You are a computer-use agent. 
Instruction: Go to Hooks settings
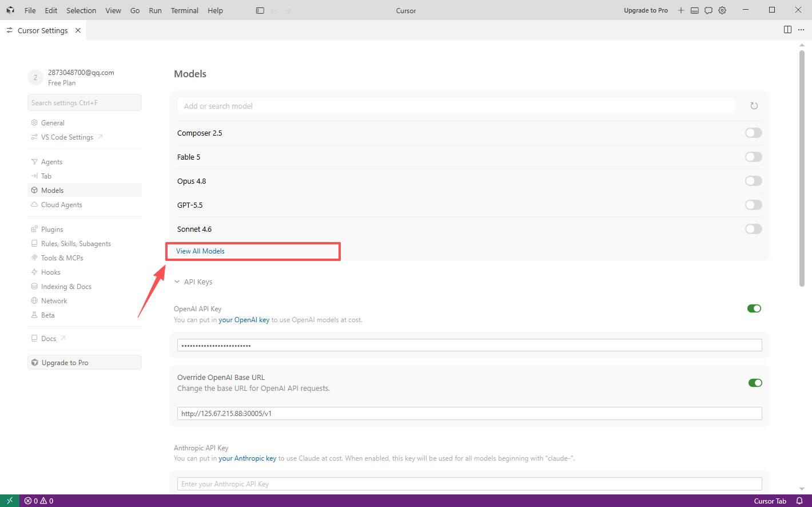[85, 272]
